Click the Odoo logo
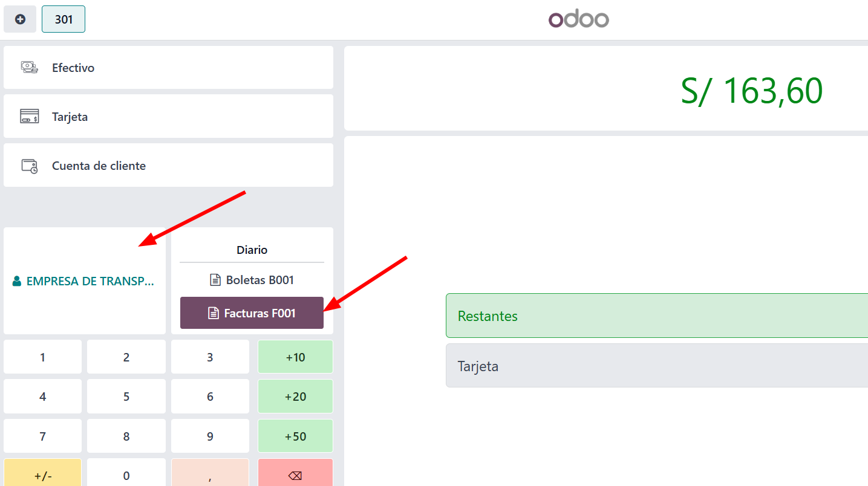The height and width of the screenshot is (486, 868). [578, 19]
